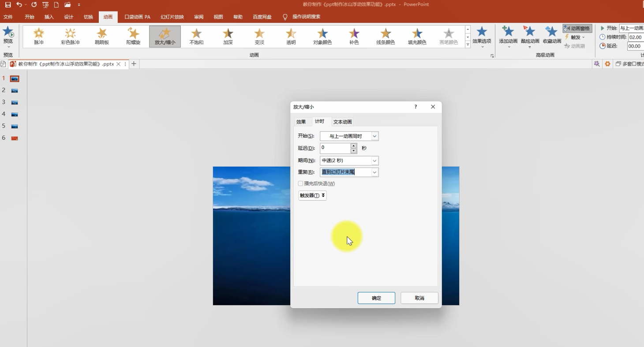The height and width of the screenshot is (347, 644).
Task: Click the purple magic wand icon
Action: point(597,64)
